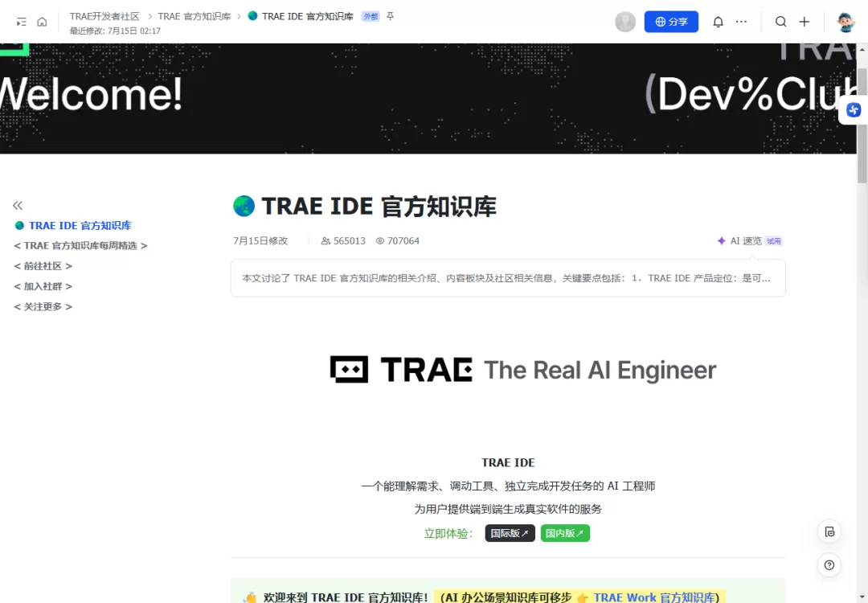Click the TRAE IDE 官方知识库 breadcrumb title
Viewport: 868px width, 603px height.
coord(307,16)
